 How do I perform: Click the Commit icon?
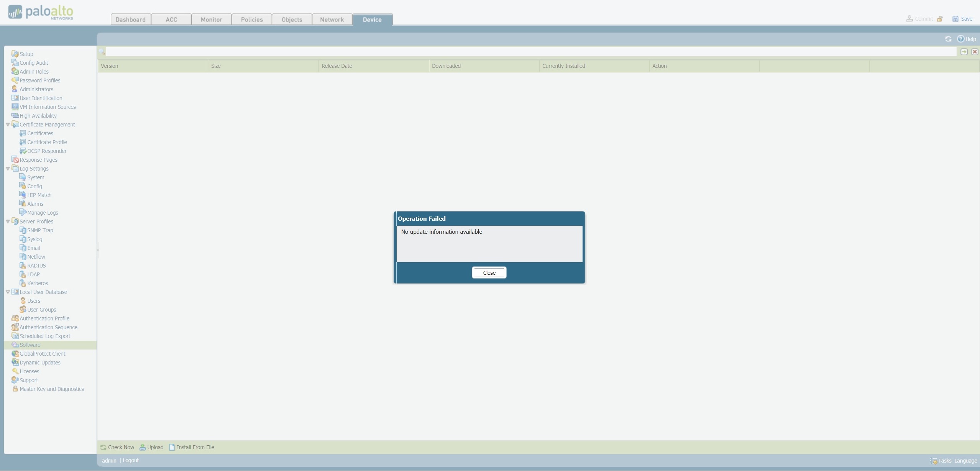(x=910, y=18)
